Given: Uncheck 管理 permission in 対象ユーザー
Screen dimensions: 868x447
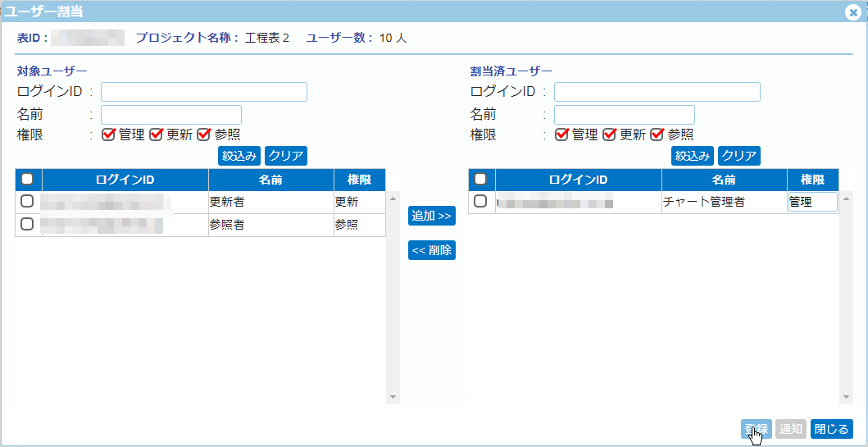Looking at the screenshot, I should 108,135.
